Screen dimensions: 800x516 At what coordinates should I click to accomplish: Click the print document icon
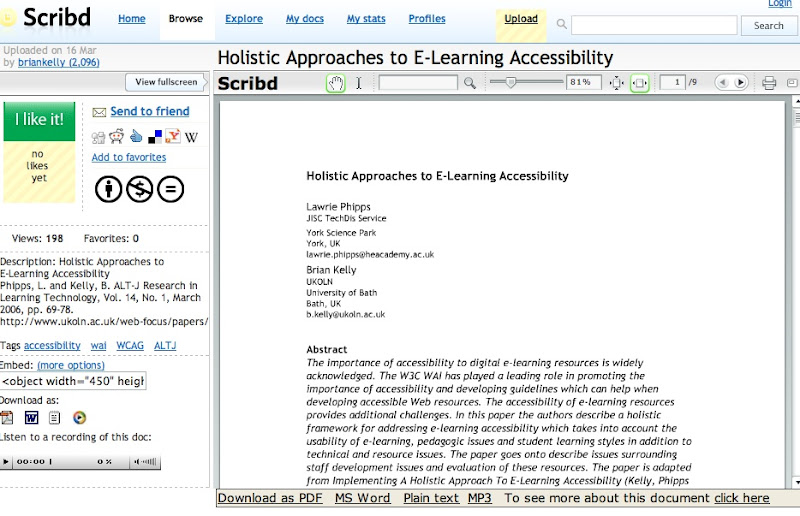click(769, 83)
